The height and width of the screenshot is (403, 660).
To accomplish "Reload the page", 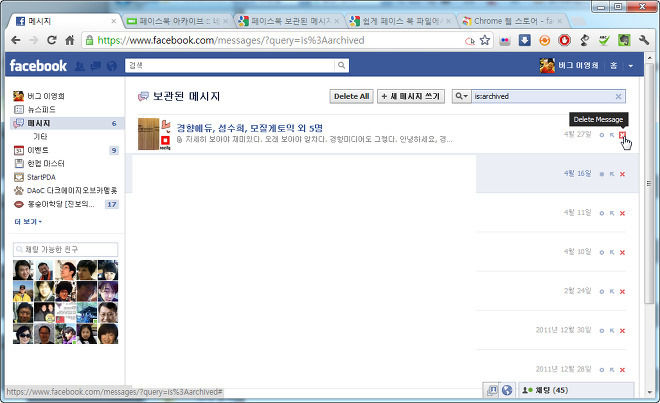I will [x=52, y=40].
